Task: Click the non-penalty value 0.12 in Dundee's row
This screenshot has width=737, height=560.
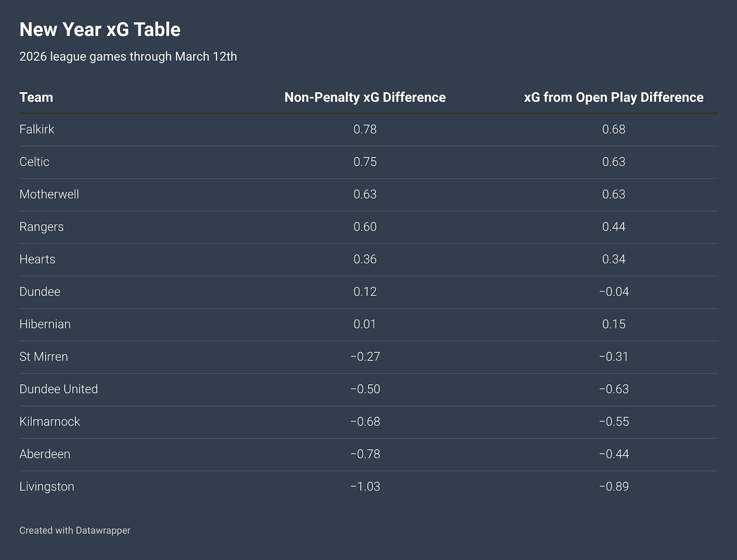Action: point(365,292)
